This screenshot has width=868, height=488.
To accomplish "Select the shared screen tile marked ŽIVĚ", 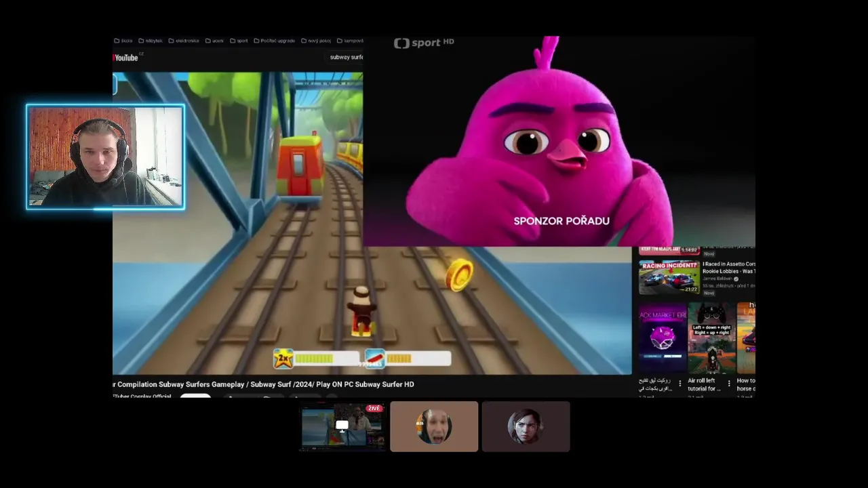I will click(x=342, y=426).
